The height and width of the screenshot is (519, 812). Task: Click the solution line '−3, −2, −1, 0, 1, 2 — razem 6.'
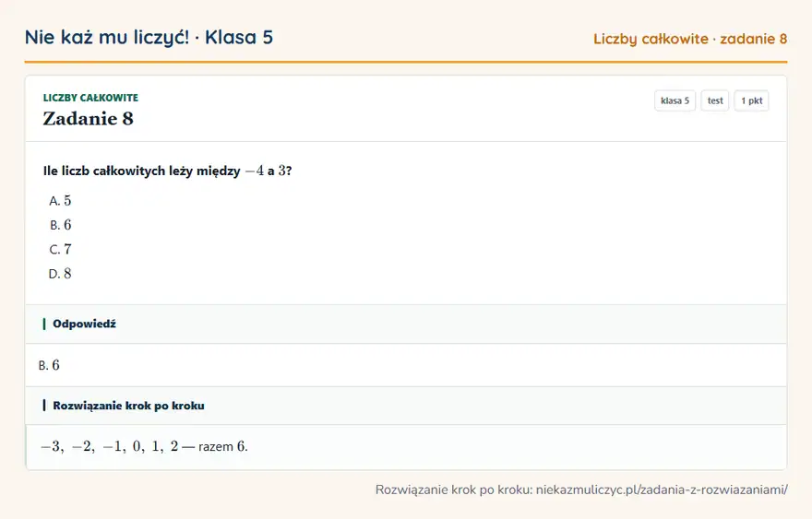[x=145, y=446]
